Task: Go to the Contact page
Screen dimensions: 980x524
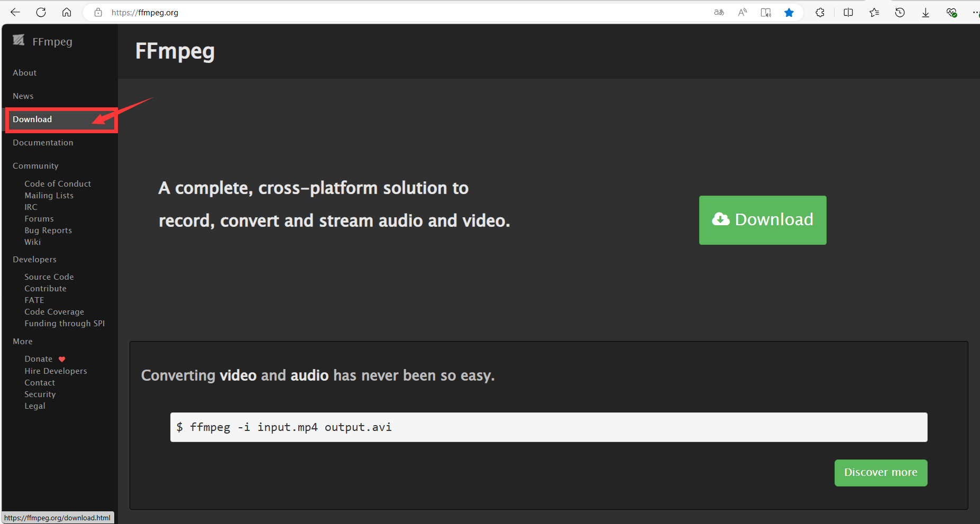Action: 40,383
